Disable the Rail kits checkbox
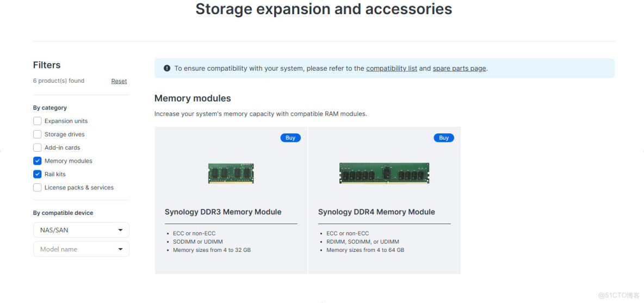This screenshot has height=303, width=644. click(38, 174)
